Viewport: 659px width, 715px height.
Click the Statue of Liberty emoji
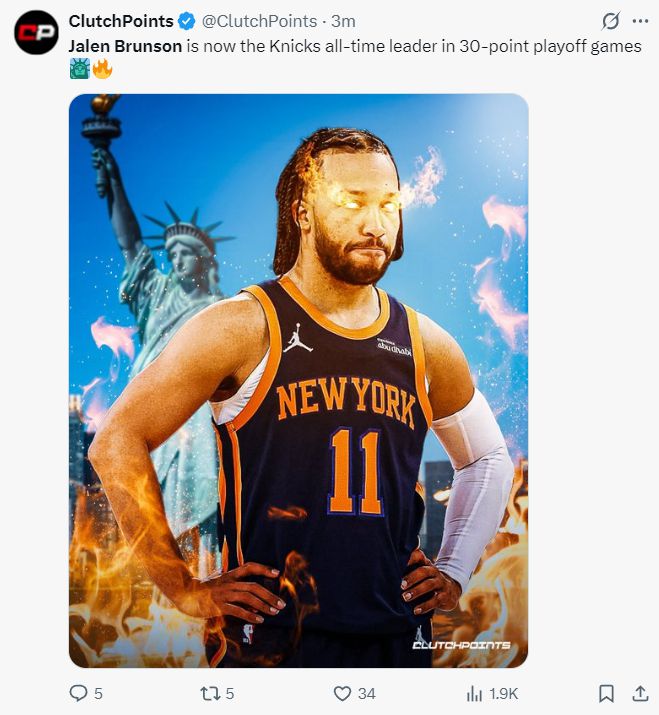(79, 69)
